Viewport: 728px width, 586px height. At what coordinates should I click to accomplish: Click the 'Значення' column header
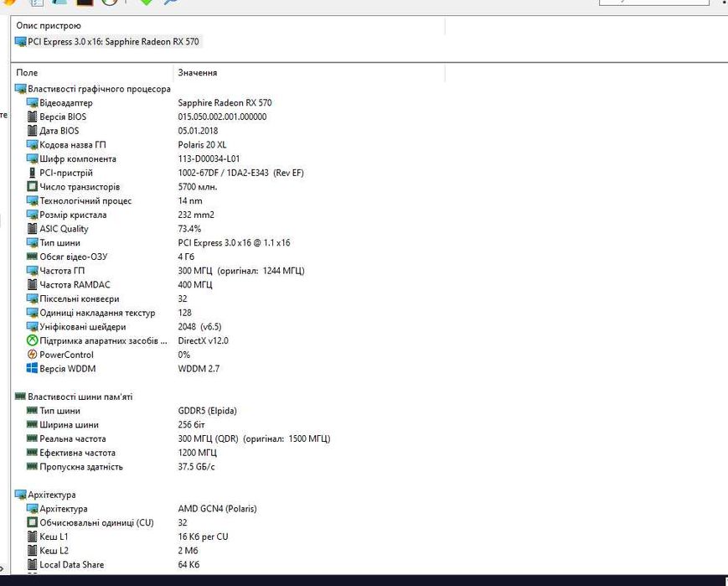[198, 72]
